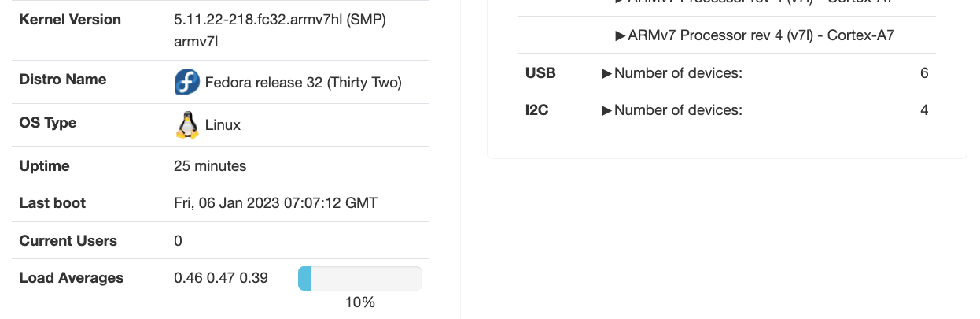Click the USB row label

point(540,73)
